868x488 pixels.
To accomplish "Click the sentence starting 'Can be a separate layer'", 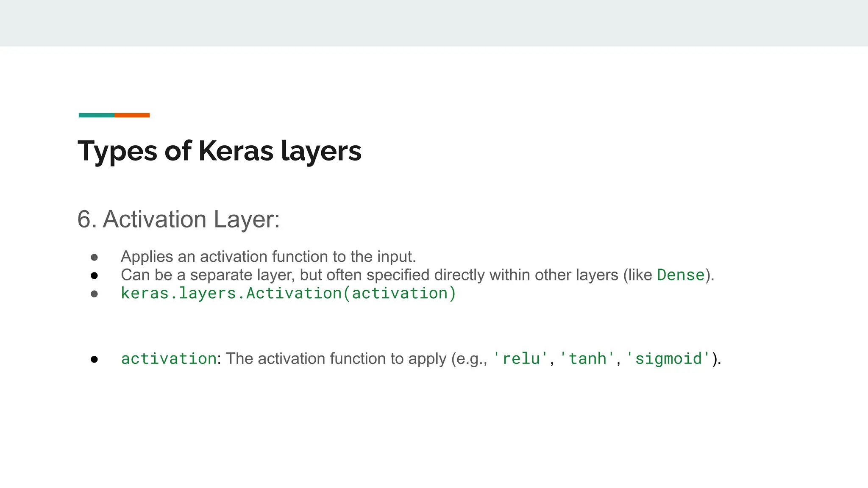I will click(417, 275).
